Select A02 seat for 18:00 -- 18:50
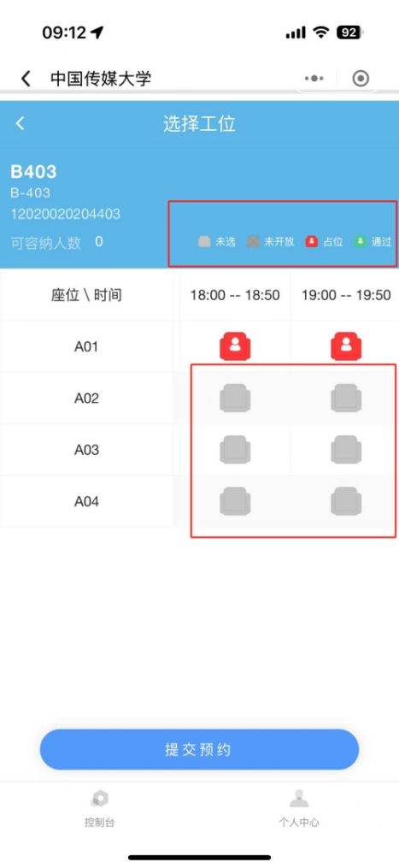This screenshot has width=399, height=868. tap(235, 398)
